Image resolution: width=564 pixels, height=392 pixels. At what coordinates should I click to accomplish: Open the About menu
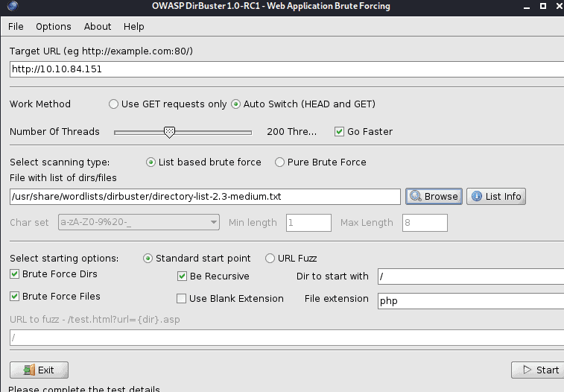[98, 27]
